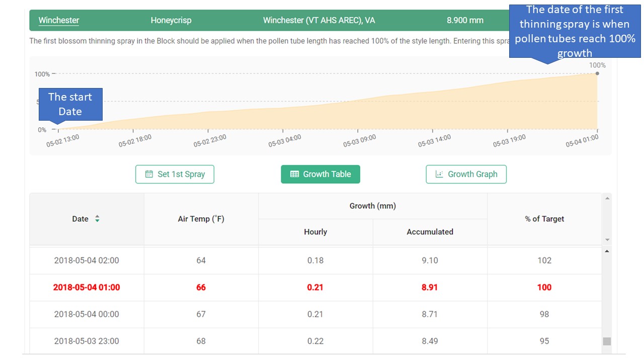
Task: Click the Air Temp (°F) column header
Action: 201,219
